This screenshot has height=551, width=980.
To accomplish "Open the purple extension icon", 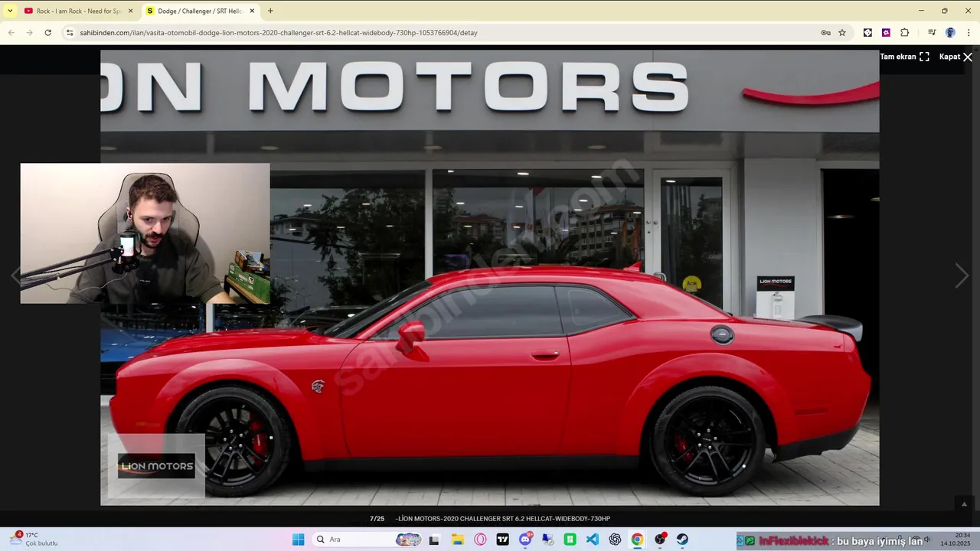I will [x=886, y=33].
